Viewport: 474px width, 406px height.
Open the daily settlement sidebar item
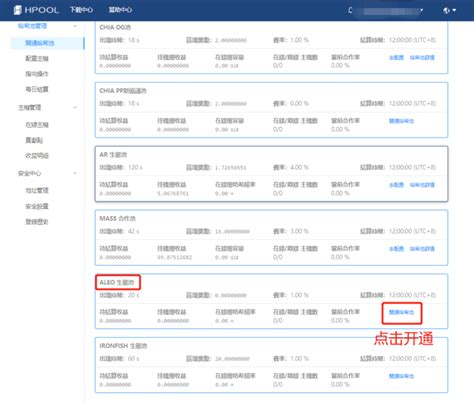coord(37,89)
